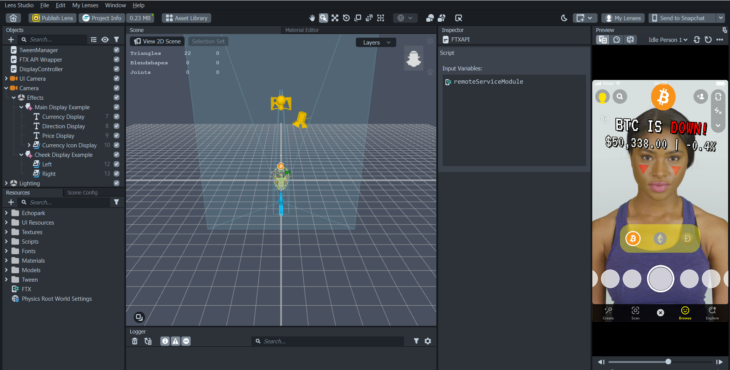Expand the UI Camera tree item
Screen dimensions: 730x370
6,79
